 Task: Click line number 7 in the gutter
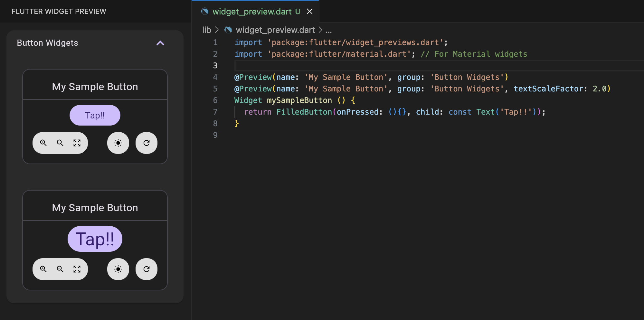(215, 112)
